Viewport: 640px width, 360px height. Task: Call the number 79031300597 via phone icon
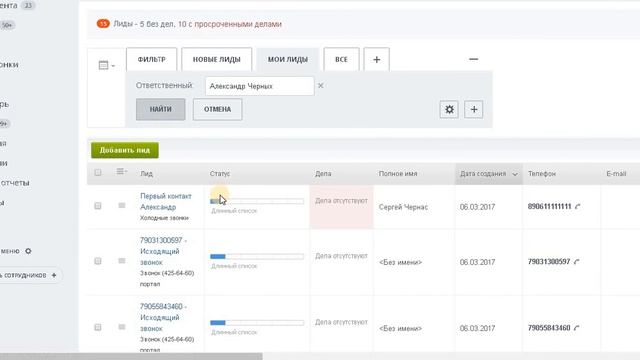click(x=576, y=262)
